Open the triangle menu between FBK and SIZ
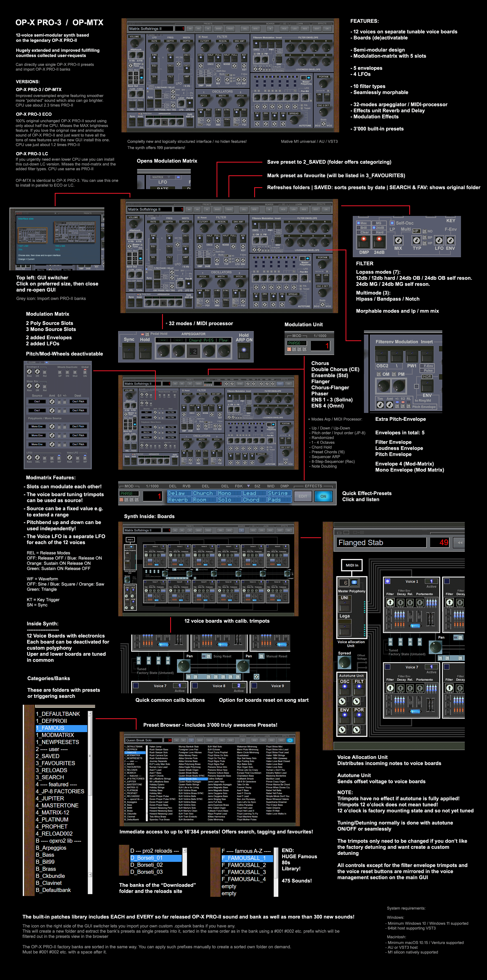The height and width of the screenshot is (980, 487). pos(249,486)
